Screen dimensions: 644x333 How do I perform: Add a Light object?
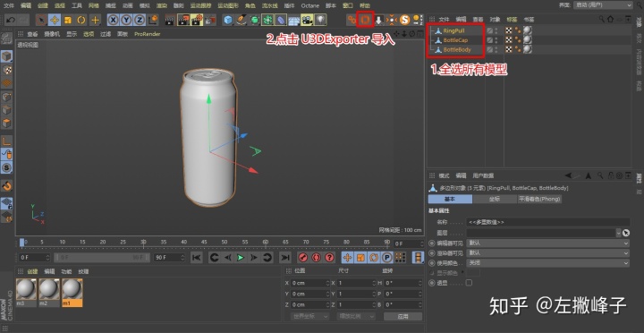click(x=320, y=20)
